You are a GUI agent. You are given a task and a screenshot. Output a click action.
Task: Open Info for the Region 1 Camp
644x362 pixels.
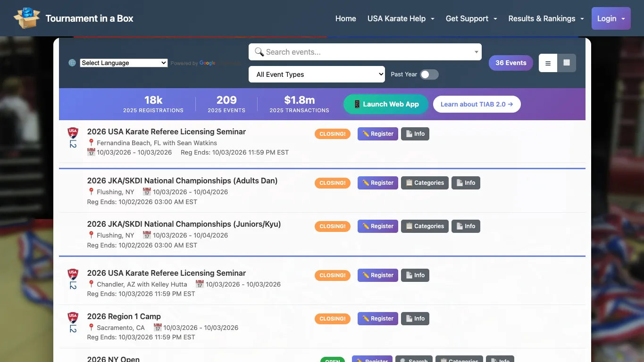pos(415,319)
